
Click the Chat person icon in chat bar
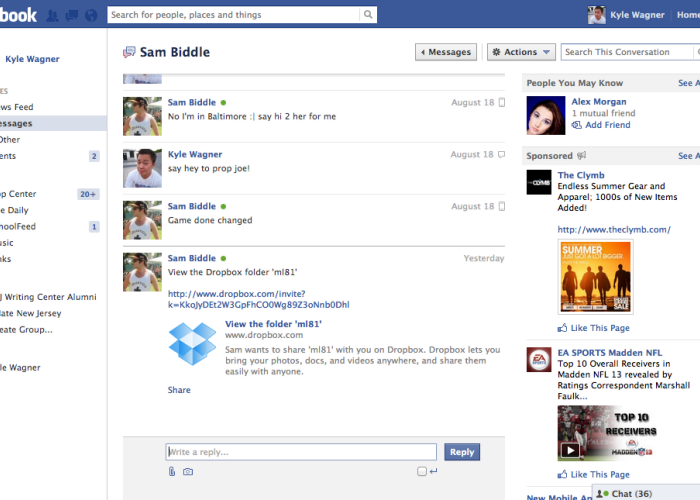600,494
